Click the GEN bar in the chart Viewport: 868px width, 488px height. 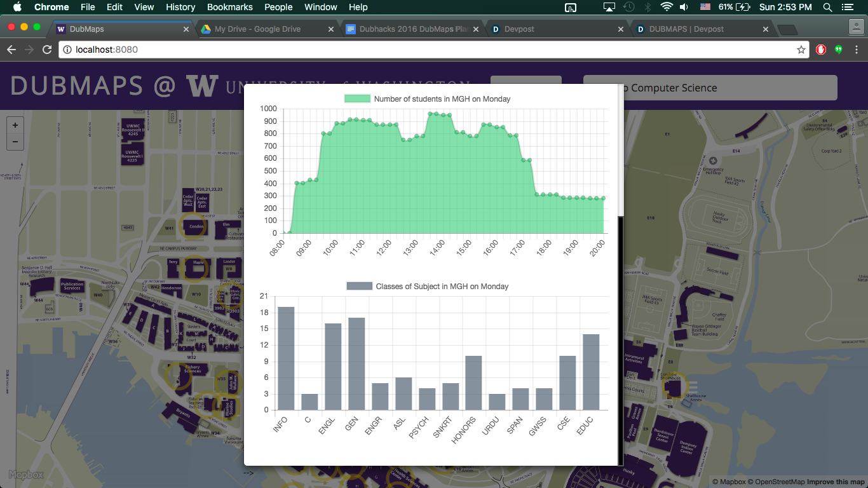coord(356,364)
